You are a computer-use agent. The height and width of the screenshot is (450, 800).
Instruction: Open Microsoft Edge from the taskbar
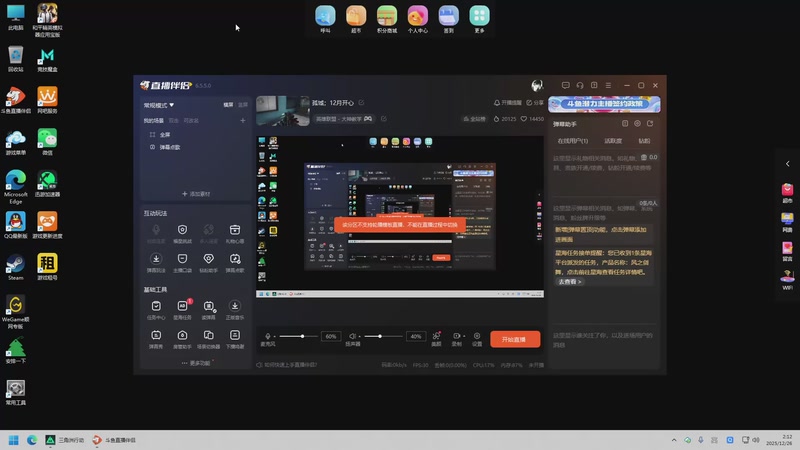(x=32, y=440)
